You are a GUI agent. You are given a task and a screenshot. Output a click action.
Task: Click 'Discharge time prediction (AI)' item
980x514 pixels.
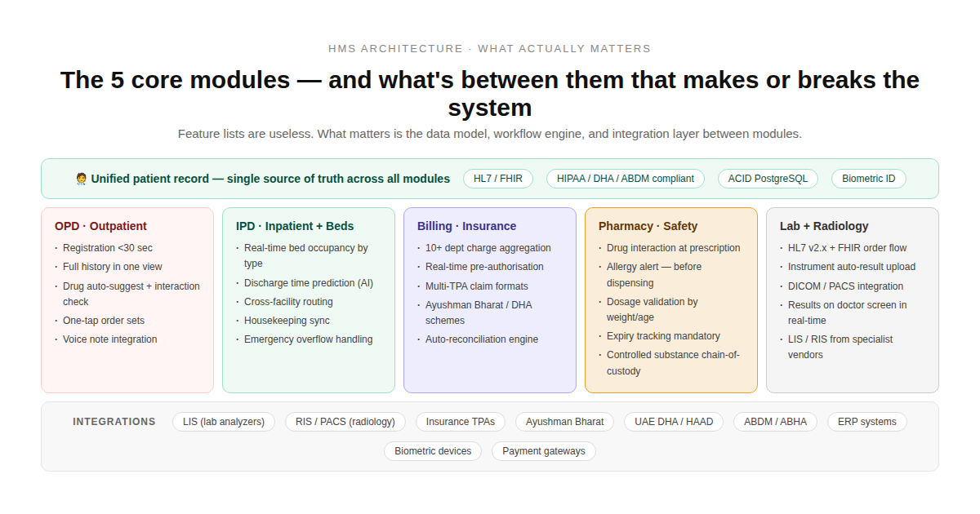pyautogui.click(x=309, y=283)
